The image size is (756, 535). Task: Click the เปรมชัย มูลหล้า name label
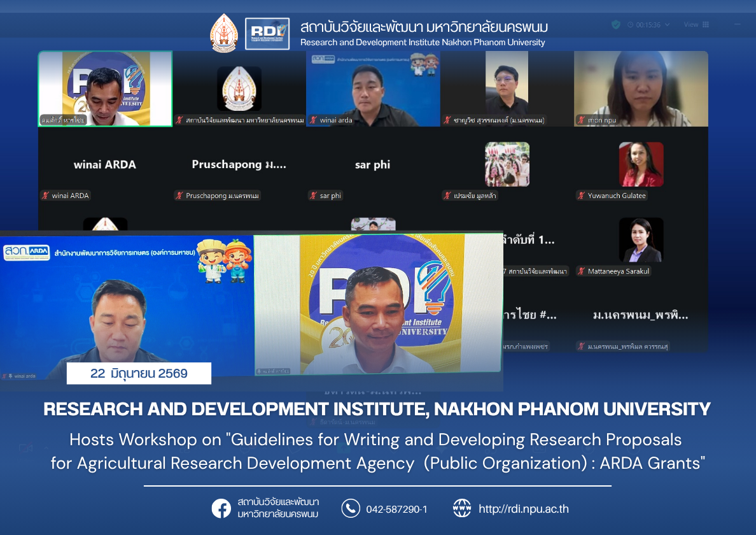pyautogui.click(x=475, y=196)
